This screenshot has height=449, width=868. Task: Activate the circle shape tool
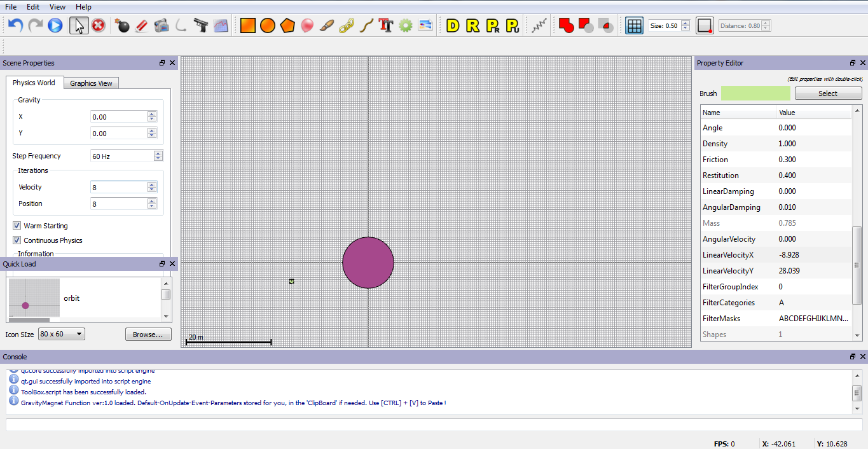(267, 25)
